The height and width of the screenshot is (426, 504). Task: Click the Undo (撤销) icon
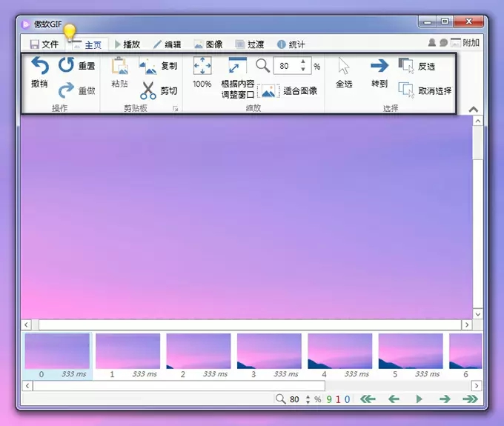pos(39,67)
